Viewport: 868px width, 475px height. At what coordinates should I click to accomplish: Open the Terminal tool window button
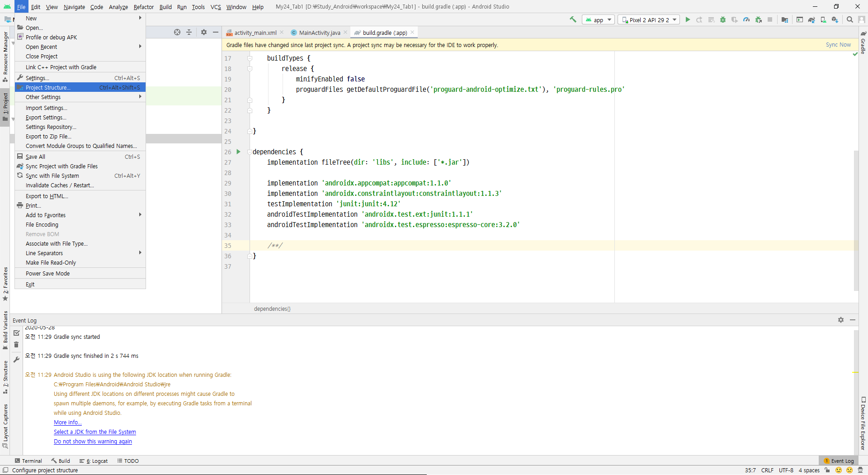tap(28, 461)
